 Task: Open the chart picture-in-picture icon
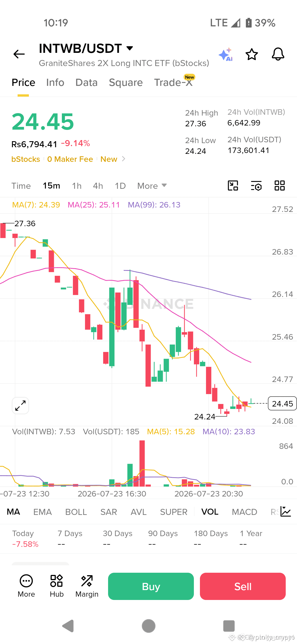(x=233, y=185)
